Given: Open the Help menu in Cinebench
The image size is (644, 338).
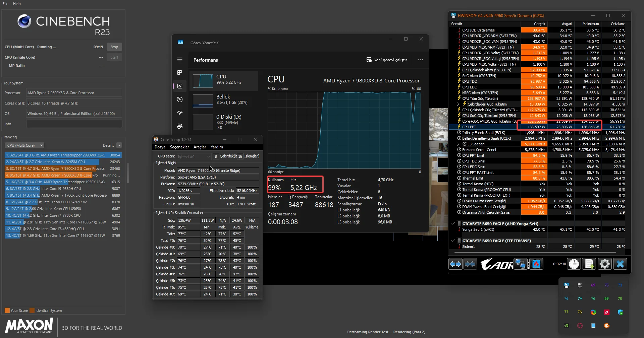Looking at the screenshot, I should (x=17, y=4).
